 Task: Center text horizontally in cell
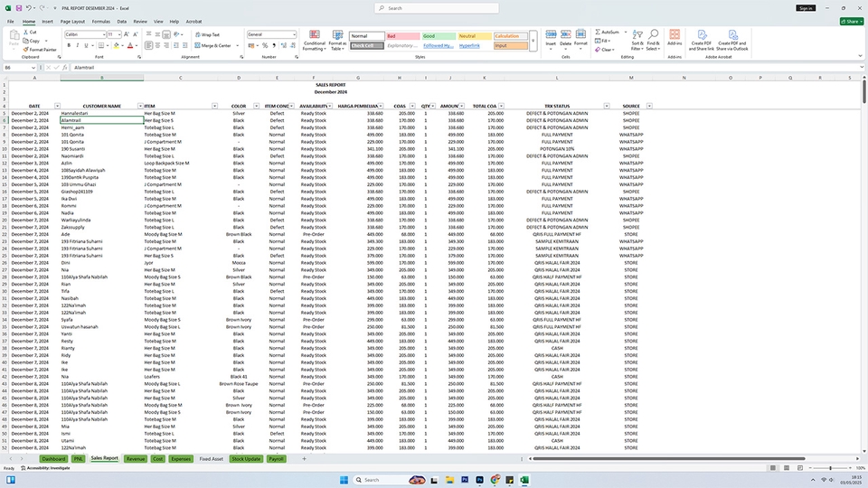pyautogui.click(x=157, y=45)
